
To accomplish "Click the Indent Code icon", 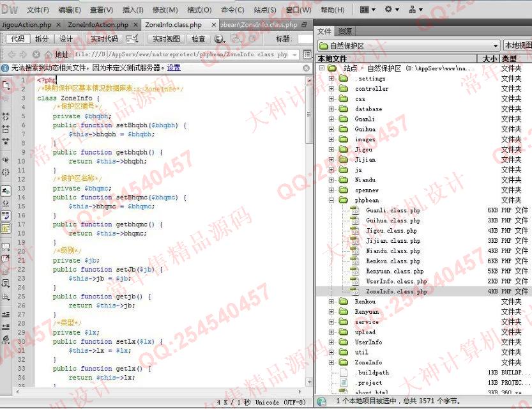I will pyautogui.click(x=6, y=314).
